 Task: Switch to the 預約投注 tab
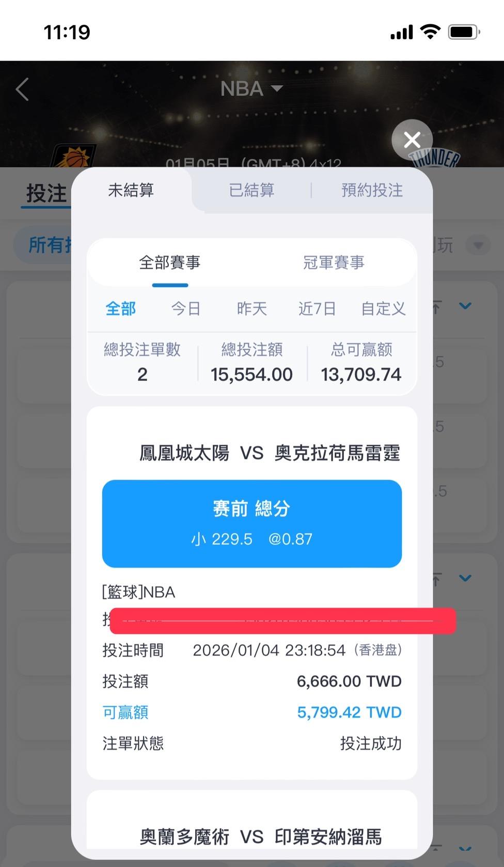point(372,190)
